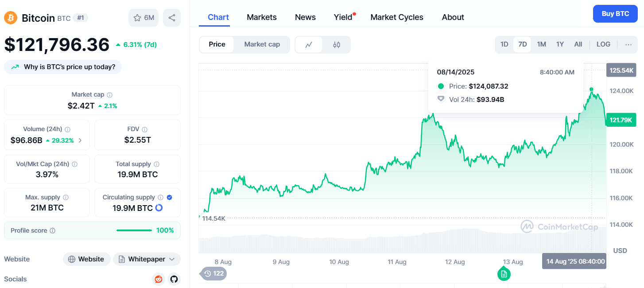The width and height of the screenshot is (644, 288).
Task: Select the 1M time range
Action: (541, 44)
